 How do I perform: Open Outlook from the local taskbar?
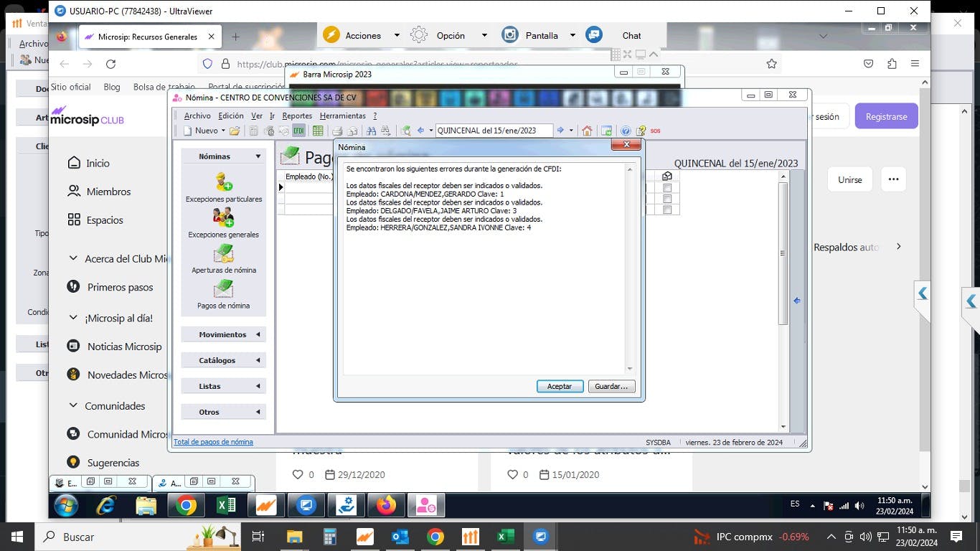pos(400,537)
